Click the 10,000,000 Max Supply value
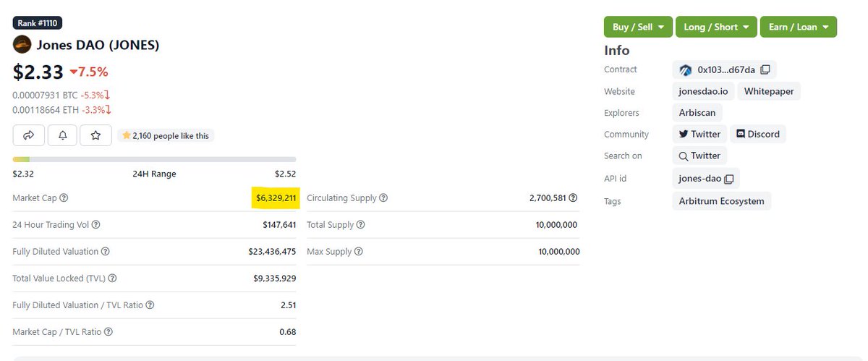This screenshot has height=361, width=868. 558,252
